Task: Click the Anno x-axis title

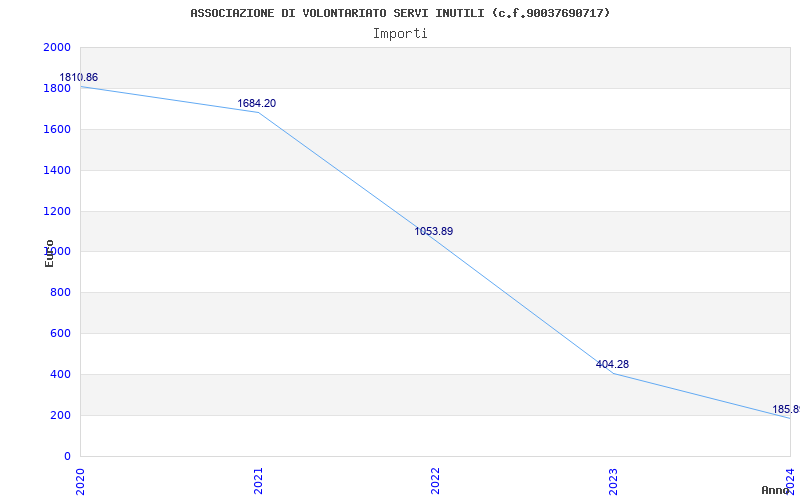Action: (x=776, y=490)
